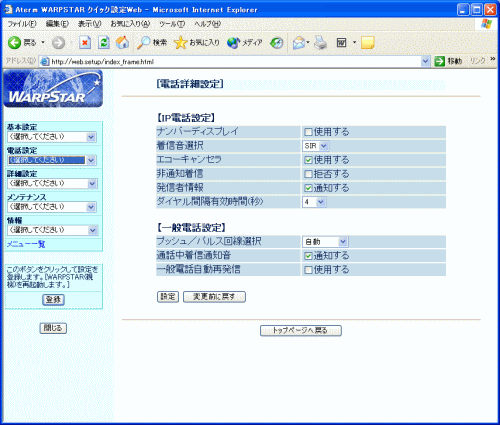Click the トップページへ戻る button
The image size is (500, 425).
tap(301, 331)
